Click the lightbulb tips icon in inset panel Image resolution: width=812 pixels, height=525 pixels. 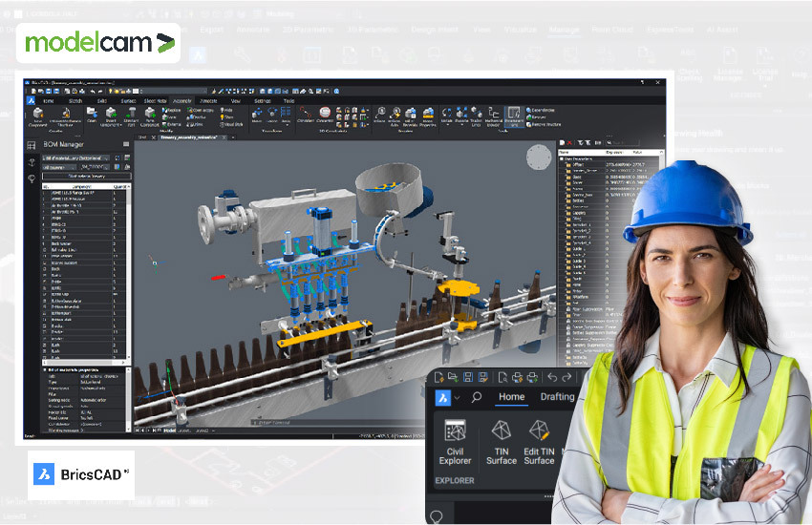coord(436,515)
